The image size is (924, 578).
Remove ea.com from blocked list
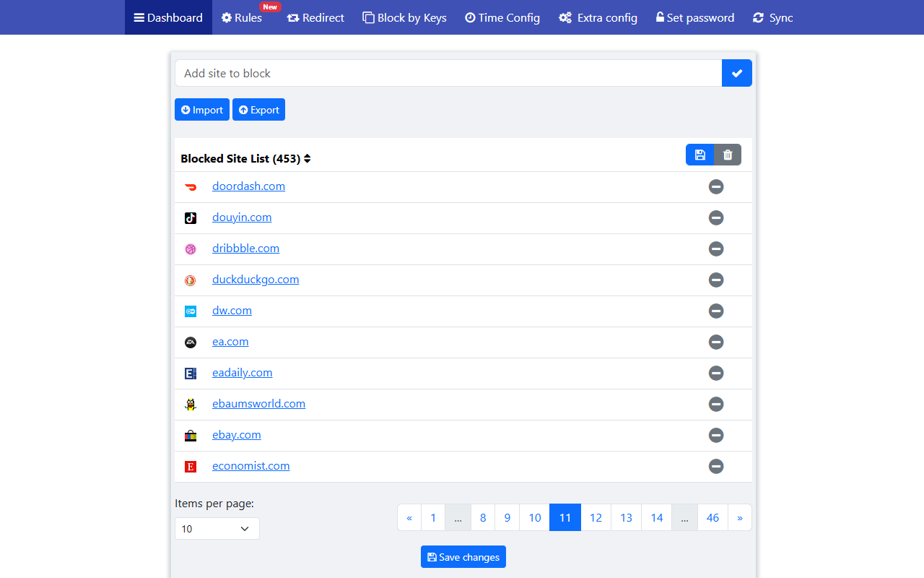[716, 342]
